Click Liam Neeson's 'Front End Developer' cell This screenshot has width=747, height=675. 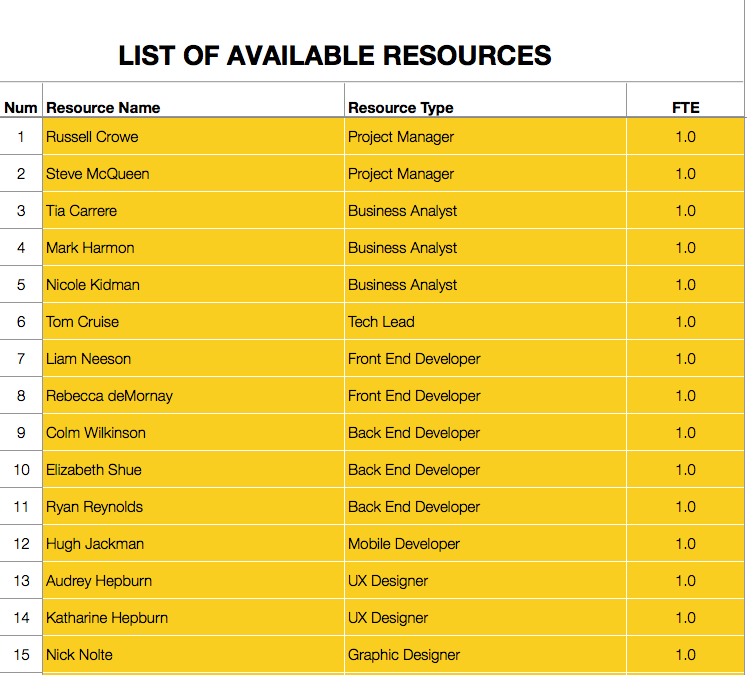point(485,359)
